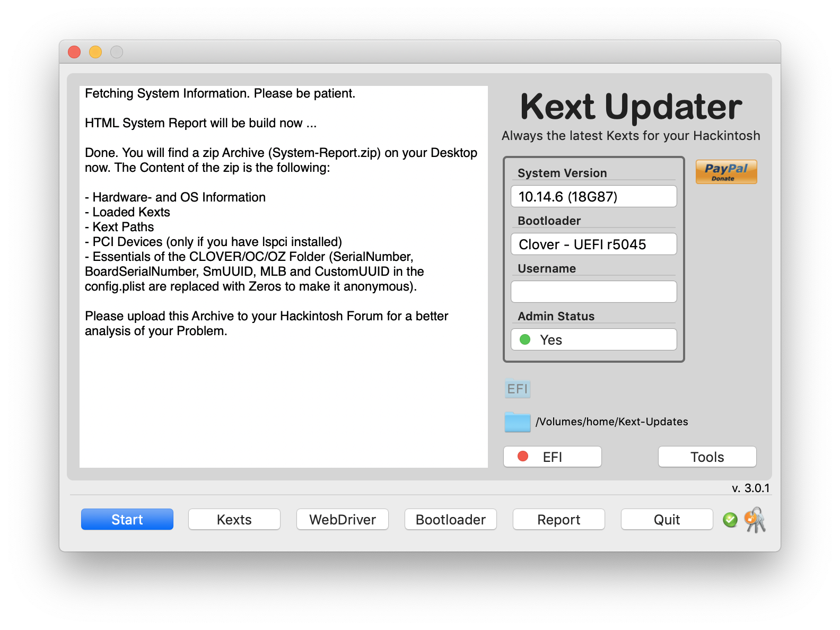The image size is (840, 630).
Task: Click the Start button
Action: pos(127,519)
